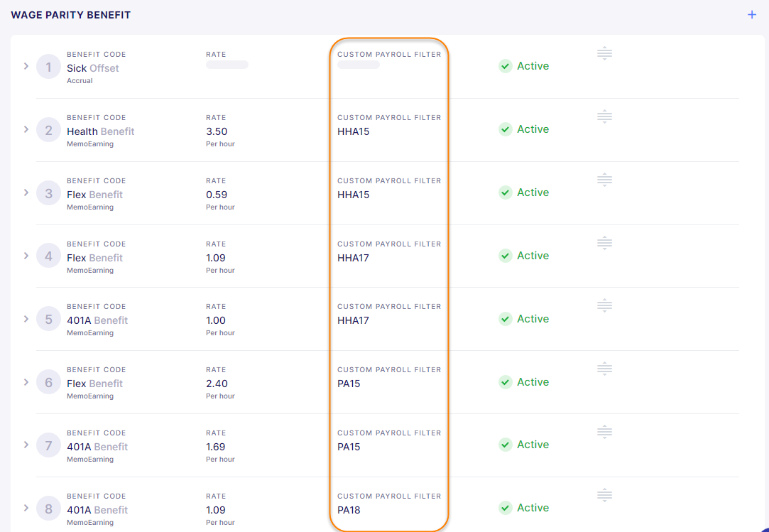Click row 5 401A Benefit code text
Image resolution: width=769 pixels, height=532 pixels.
(x=97, y=320)
